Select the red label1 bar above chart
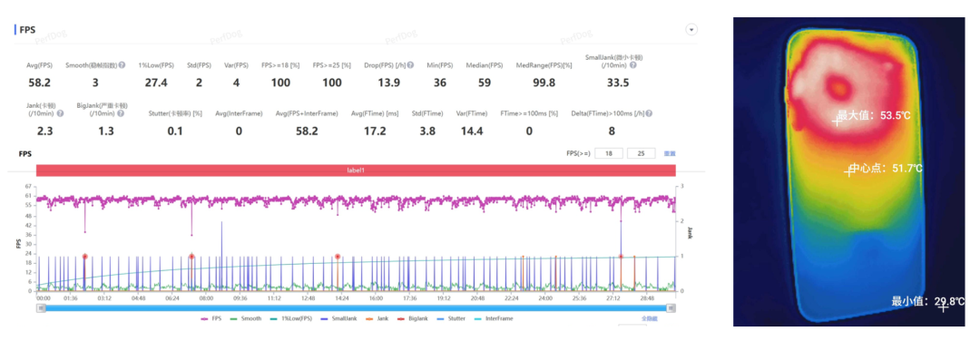This screenshot has width=980, height=341. click(356, 170)
